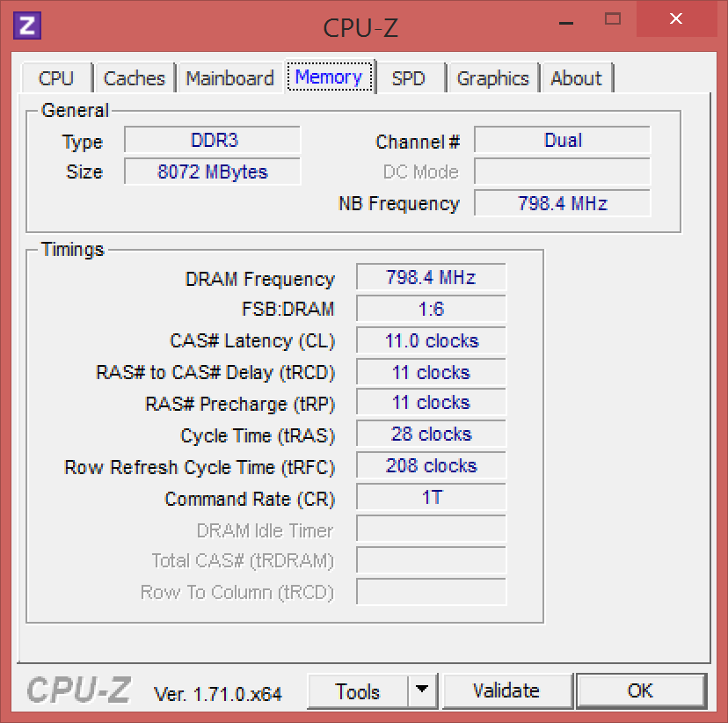Switch to the SPD tab
This screenshot has width=728, height=723.
[409, 78]
